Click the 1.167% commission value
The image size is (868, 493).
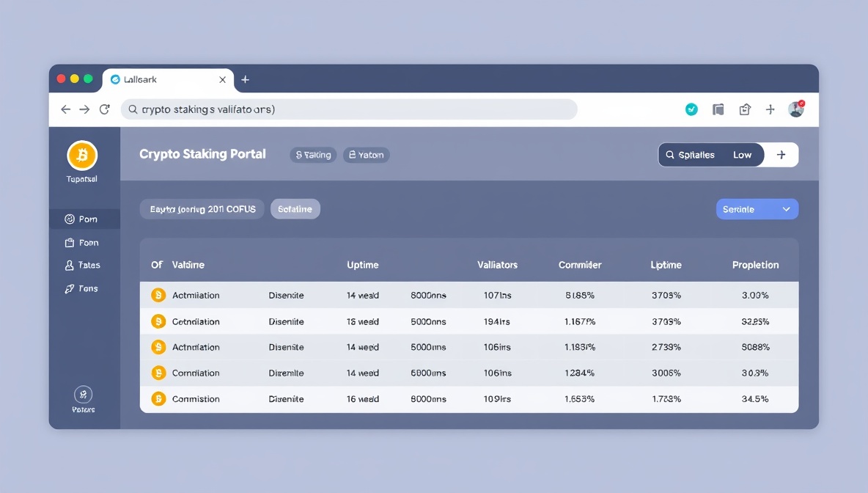click(580, 321)
